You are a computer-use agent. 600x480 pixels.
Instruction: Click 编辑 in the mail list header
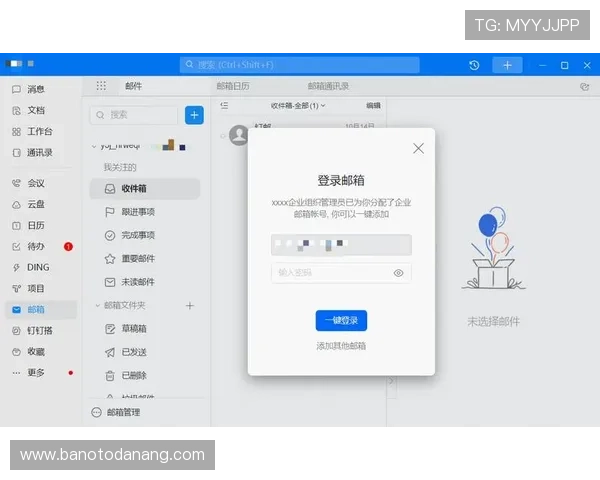click(x=373, y=106)
